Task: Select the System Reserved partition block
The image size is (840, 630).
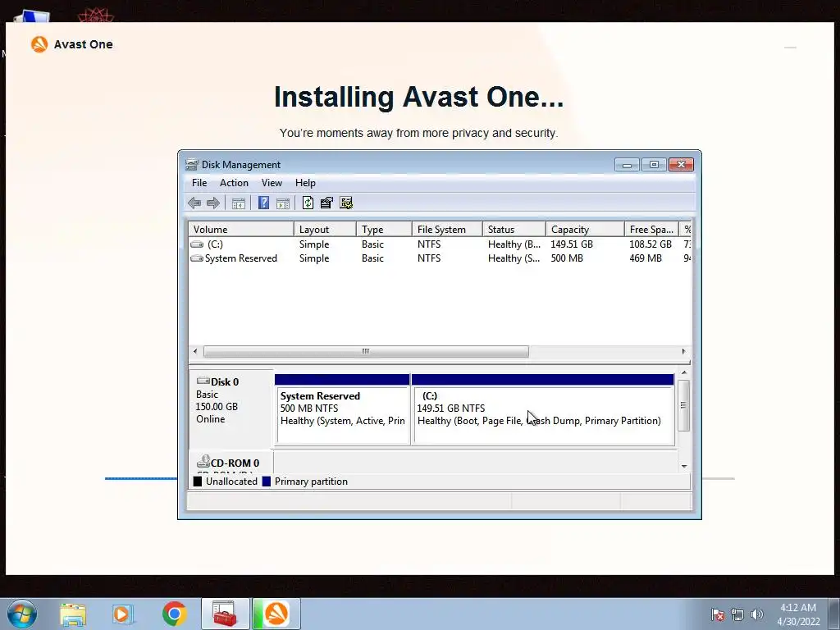Action: (342, 410)
